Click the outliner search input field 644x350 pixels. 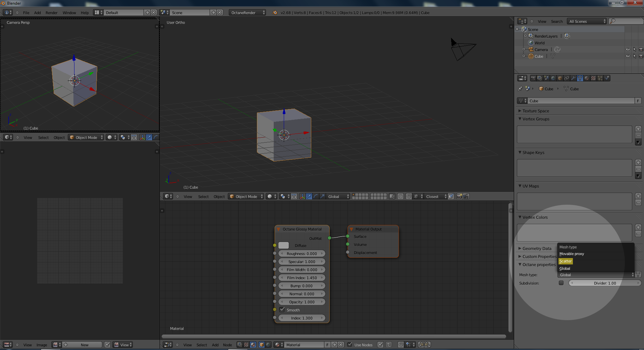[x=626, y=21]
